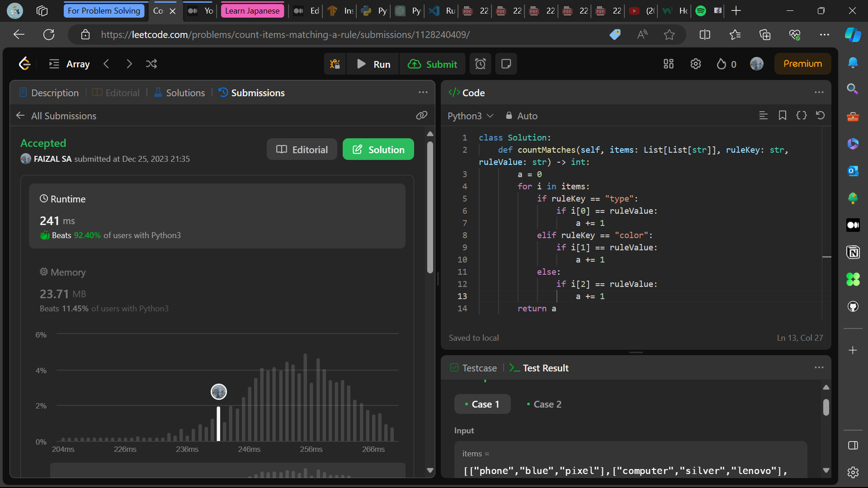Click the LeetCode logo icon
Viewport: 868px width, 488px height.
[x=24, y=64]
